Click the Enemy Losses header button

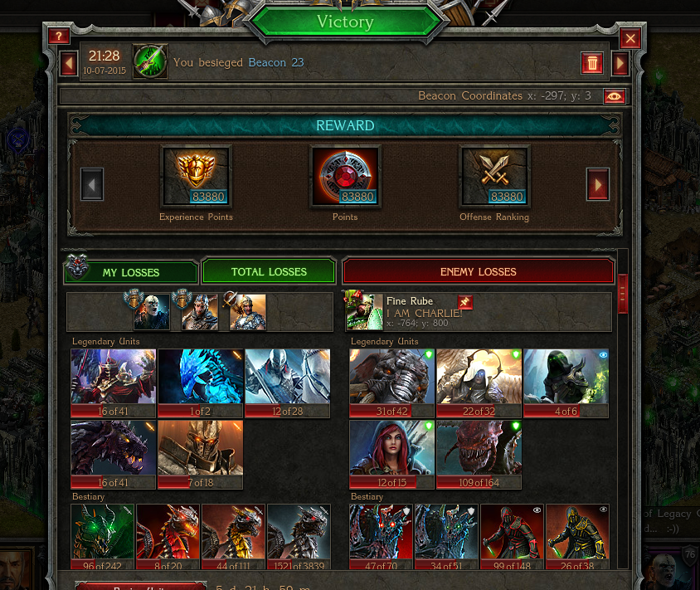tap(478, 271)
